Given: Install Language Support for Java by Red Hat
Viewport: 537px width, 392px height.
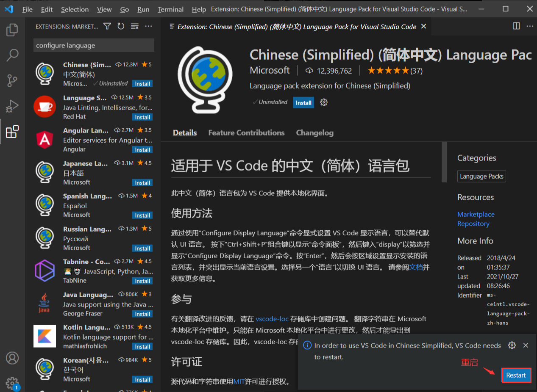Looking at the screenshot, I should tap(142, 117).
